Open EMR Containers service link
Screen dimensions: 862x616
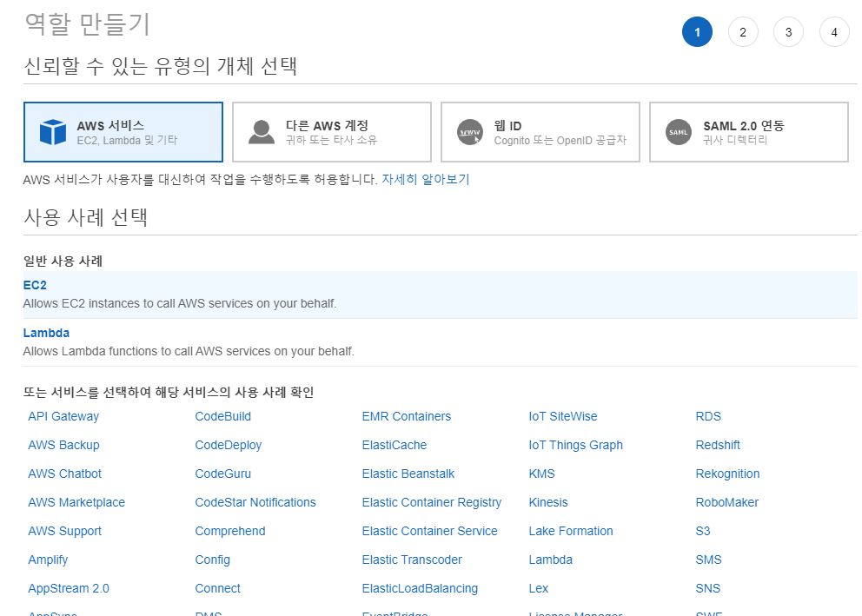click(x=407, y=416)
